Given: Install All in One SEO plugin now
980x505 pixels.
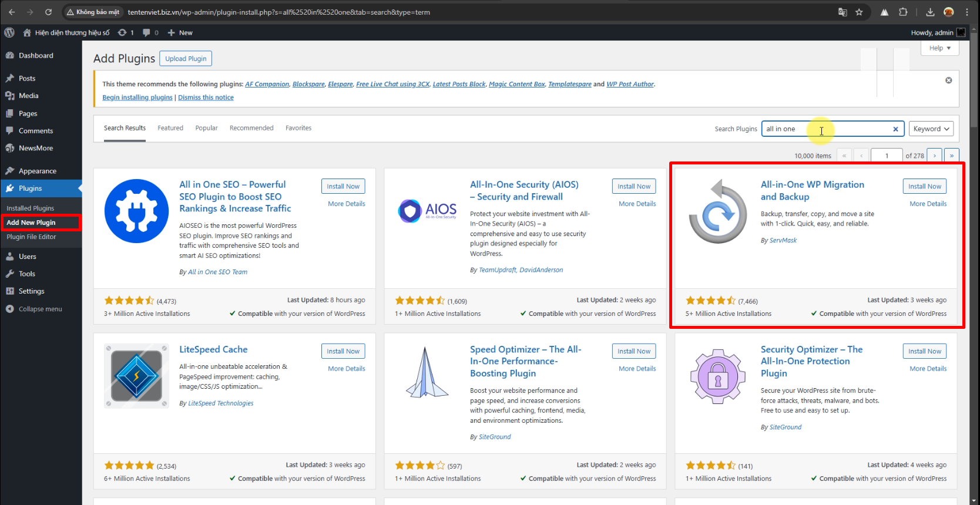Looking at the screenshot, I should point(343,186).
